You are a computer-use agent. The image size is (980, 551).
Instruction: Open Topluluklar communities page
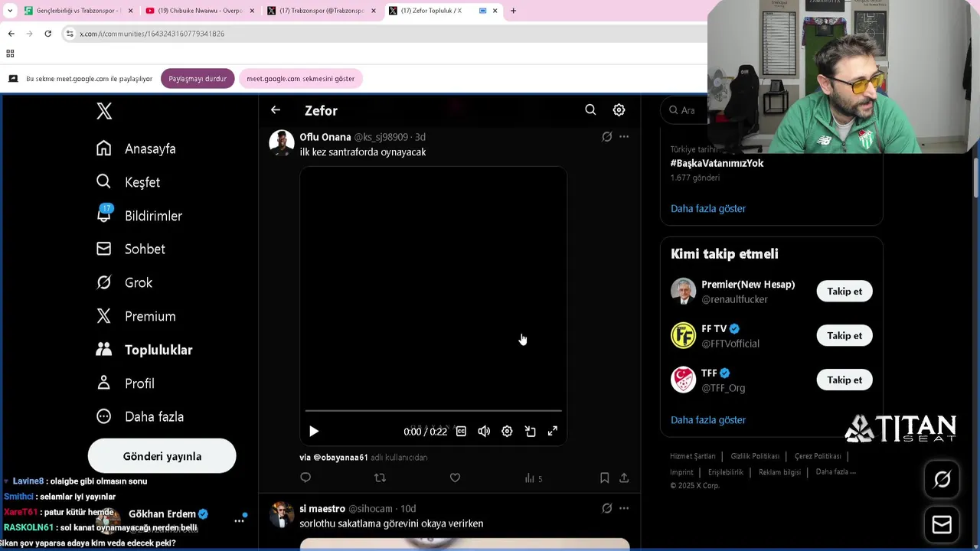tap(145, 350)
